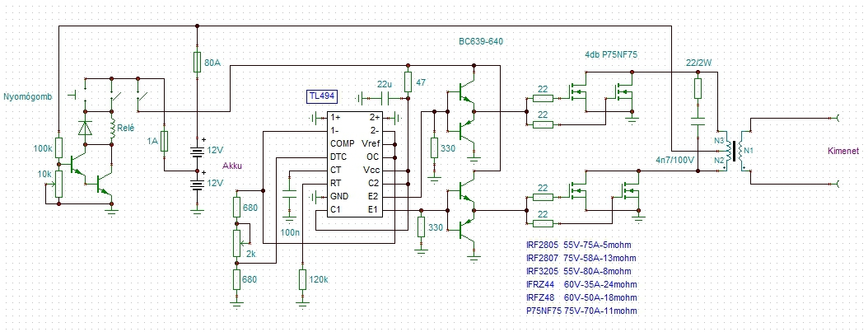This screenshot has width=868, height=332.
Task: Click the RT pin label on TL494
Action: (335, 183)
